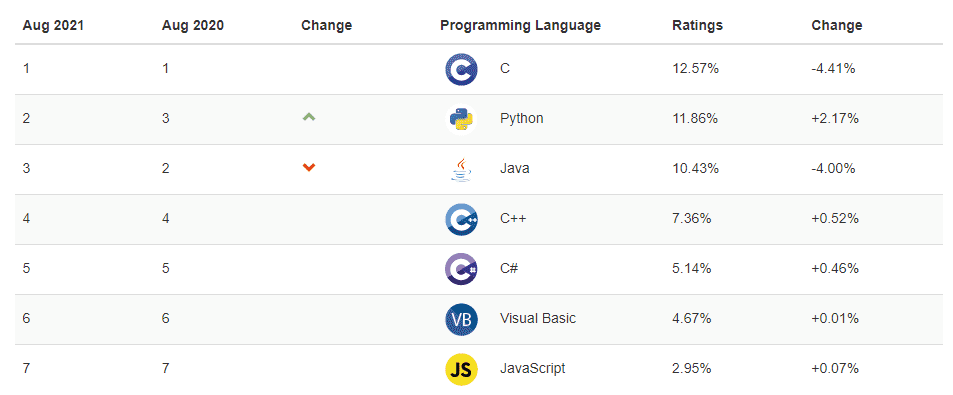Click the Python language name
The width and height of the screenshot is (953, 395).
tap(521, 118)
